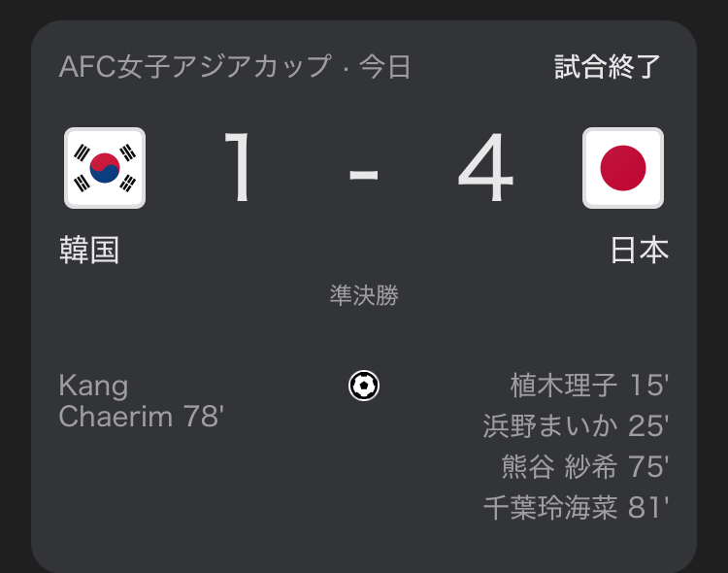The image size is (728, 573).
Task: Click the 準決勝 round label
Action: point(364,296)
